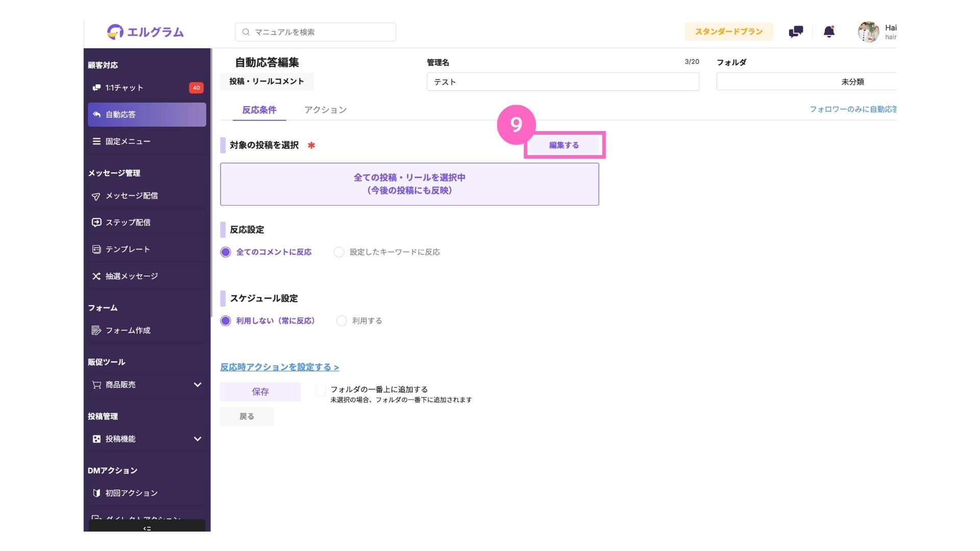
Task: Click the 自動応答 reply arrow icon
Action: coord(96,115)
